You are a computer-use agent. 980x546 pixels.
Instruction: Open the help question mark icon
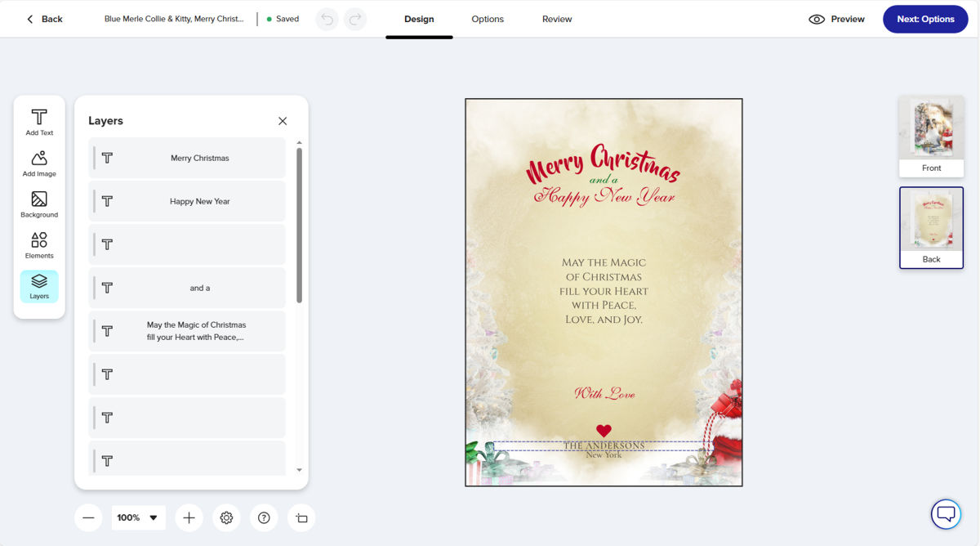pos(264,517)
